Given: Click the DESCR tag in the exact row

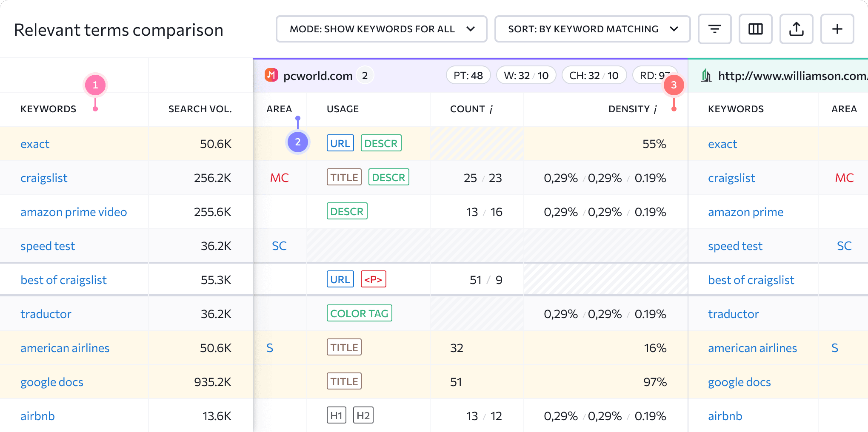Looking at the screenshot, I should tap(381, 143).
